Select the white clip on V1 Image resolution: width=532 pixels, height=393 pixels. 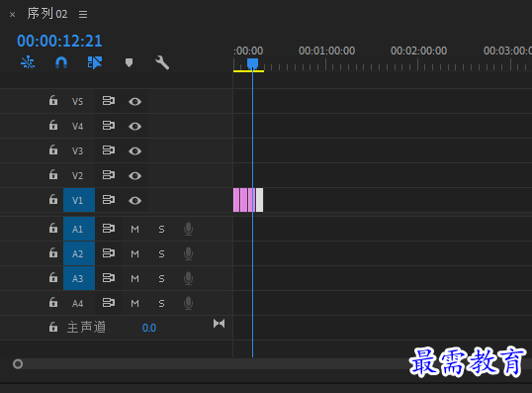(259, 200)
